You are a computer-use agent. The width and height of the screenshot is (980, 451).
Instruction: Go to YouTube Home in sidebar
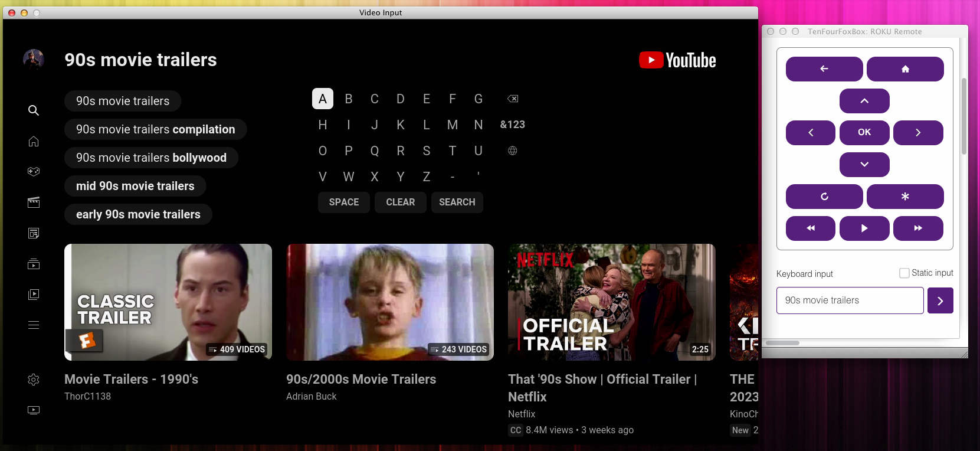pyautogui.click(x=34, y=141)
